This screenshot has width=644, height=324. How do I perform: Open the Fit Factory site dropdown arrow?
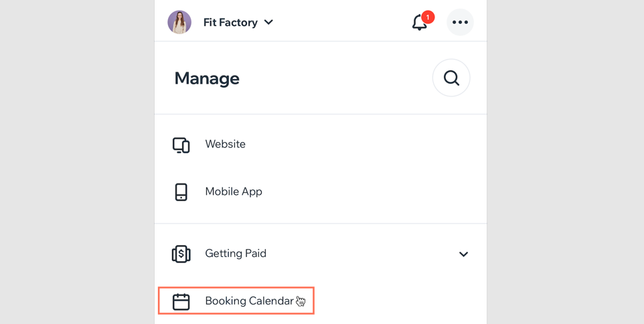click(x=268, y=22)
